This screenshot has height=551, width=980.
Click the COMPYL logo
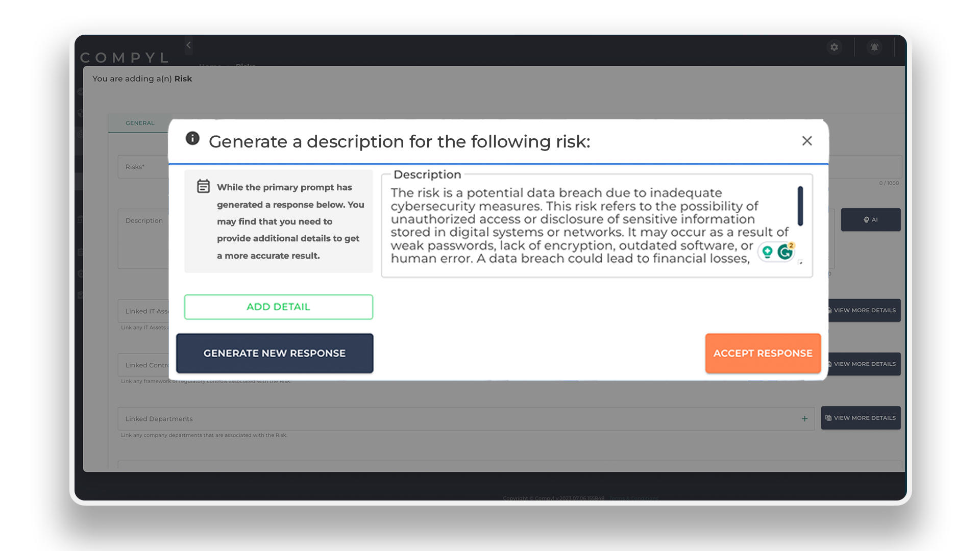tap(124, 58)
